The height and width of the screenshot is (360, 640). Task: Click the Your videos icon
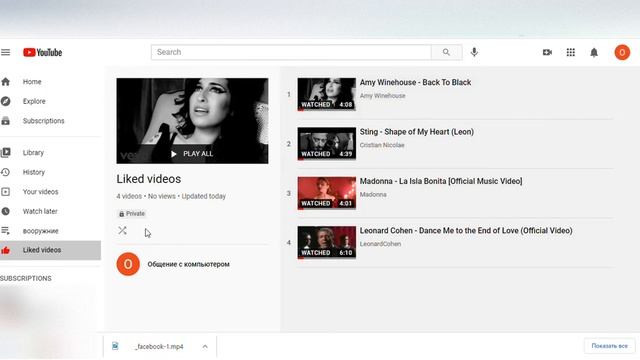tap(6, 192)
